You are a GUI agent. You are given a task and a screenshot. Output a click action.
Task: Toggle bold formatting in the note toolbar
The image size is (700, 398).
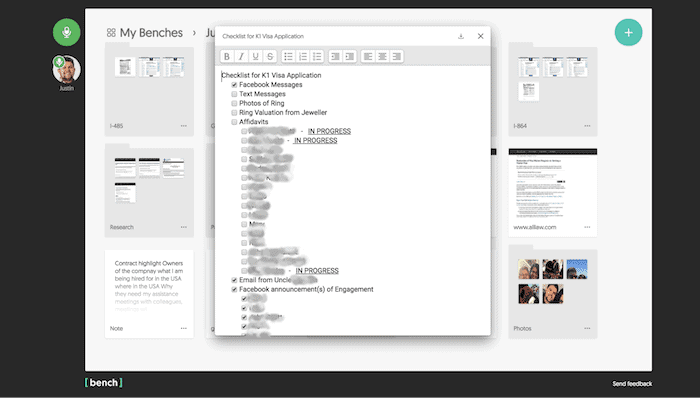pyautogui.click(x=227, y=56)
